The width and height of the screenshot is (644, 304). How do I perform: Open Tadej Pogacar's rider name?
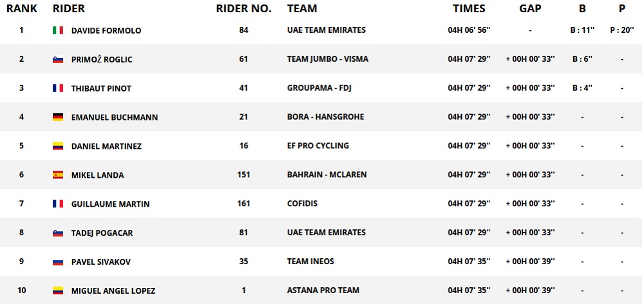click(102, 233)
